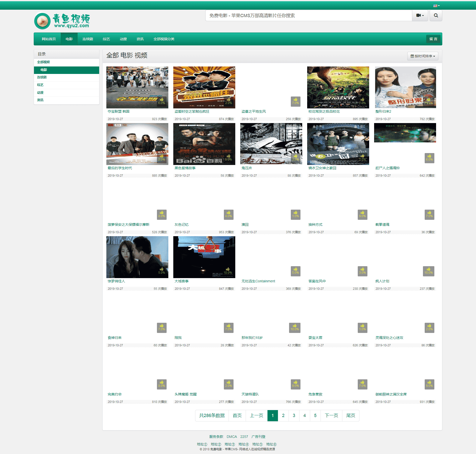Open the 连续剧 navigation tab
The height and width of the screenshot is (454, 476).
tap(88, 39)
